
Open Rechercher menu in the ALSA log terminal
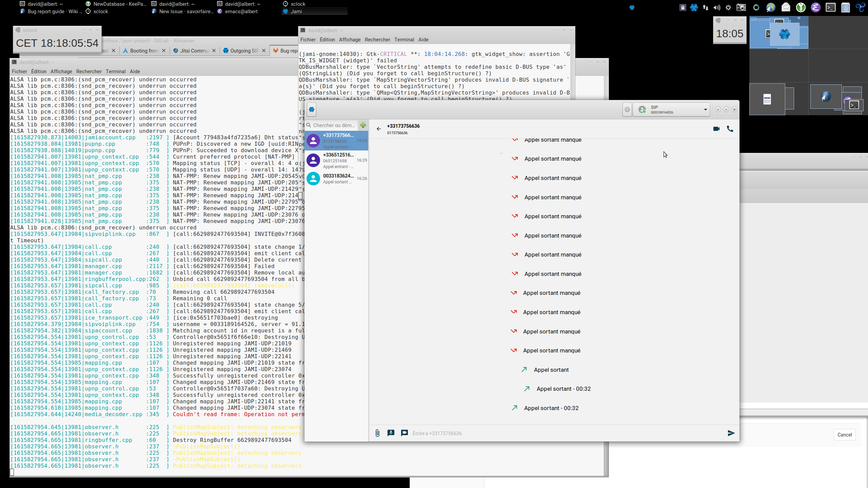[89, 71]
